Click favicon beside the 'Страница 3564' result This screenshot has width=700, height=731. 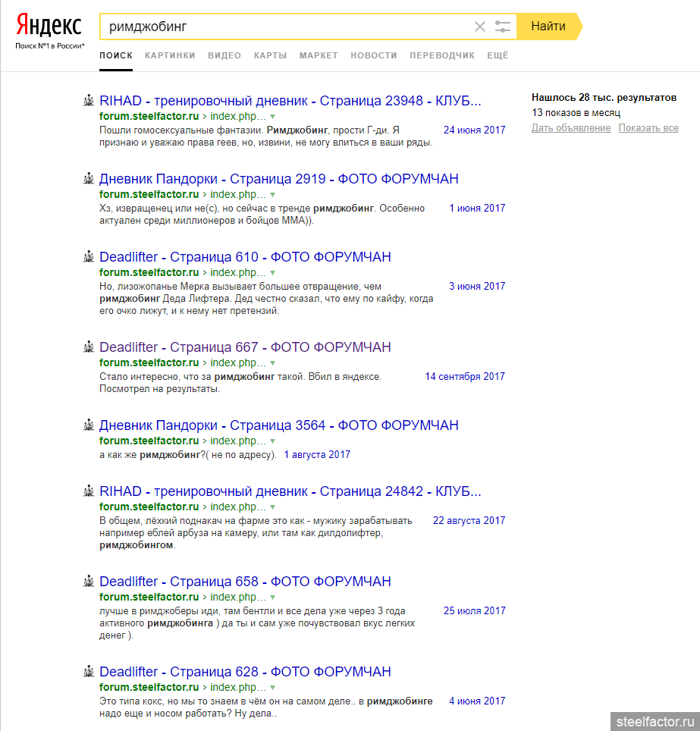(x=88, y=425)
